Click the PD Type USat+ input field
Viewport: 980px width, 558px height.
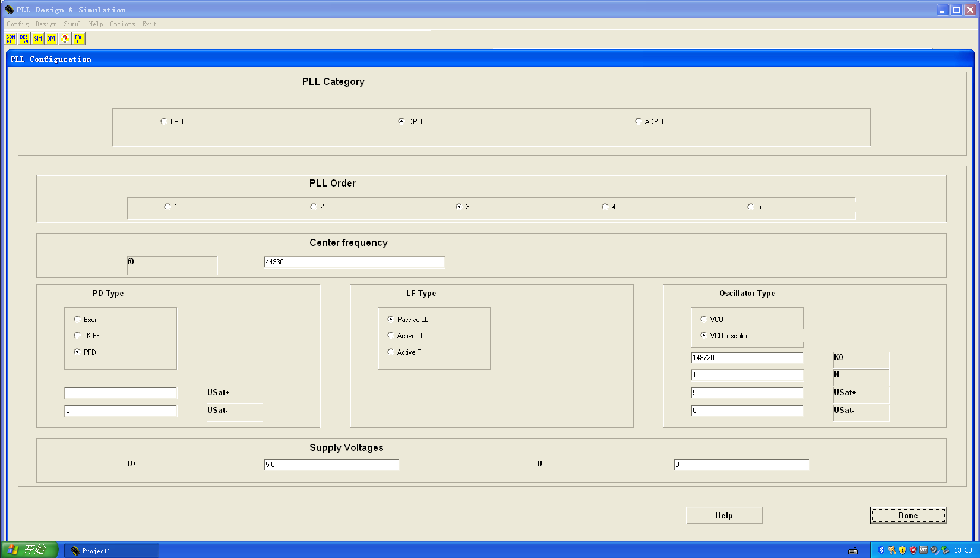tap(121, 393)
